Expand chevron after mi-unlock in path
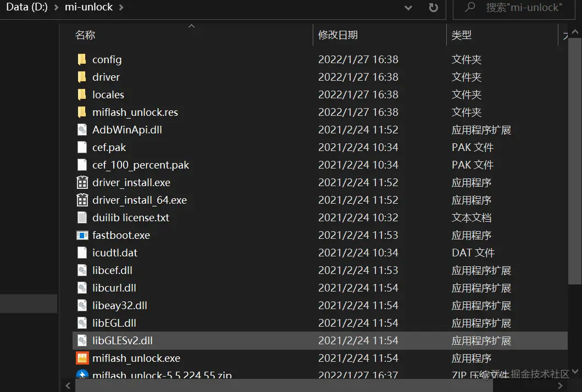582x392 pixels. tap(121, 8)
